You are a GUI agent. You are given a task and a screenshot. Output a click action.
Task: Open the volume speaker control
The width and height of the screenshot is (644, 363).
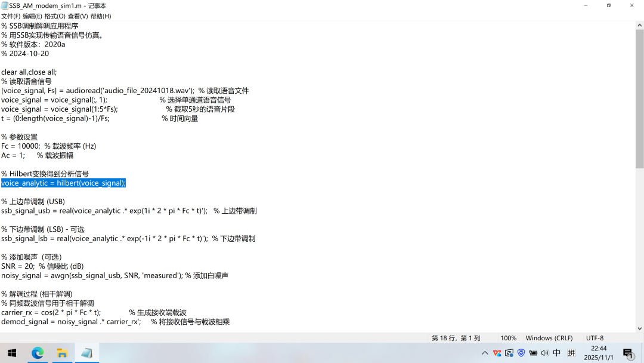point(545,353)
